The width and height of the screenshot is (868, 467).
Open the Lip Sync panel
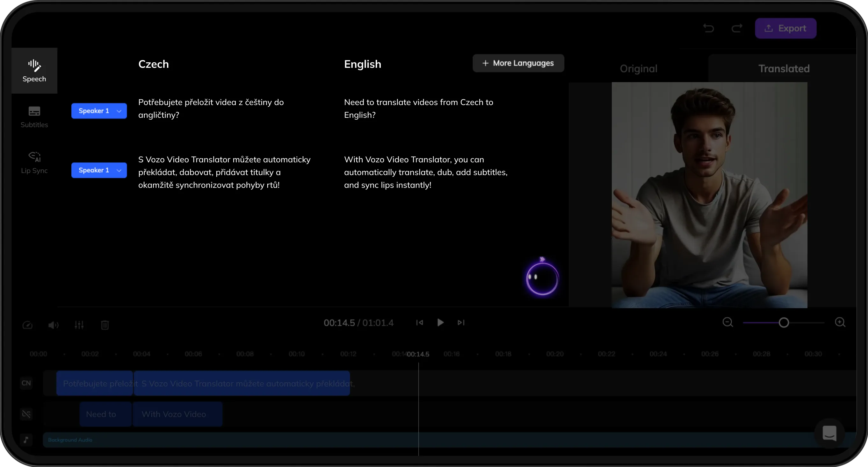pyautogui.click(x=34, y=163)
